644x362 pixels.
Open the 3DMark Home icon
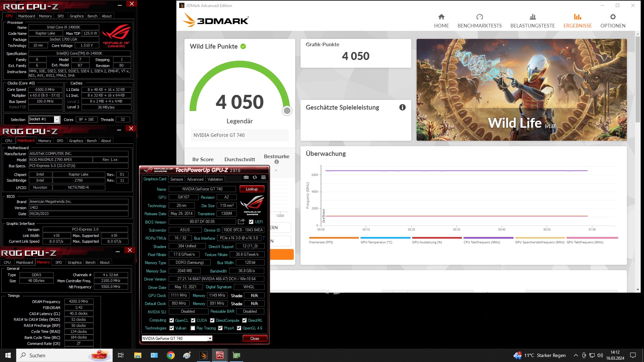coord(441,17)
